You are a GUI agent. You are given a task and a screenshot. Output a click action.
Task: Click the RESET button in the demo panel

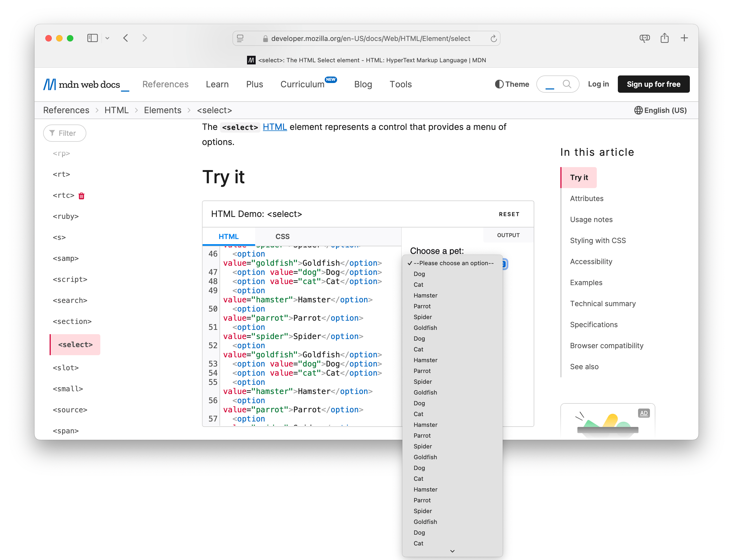point(508,213)
